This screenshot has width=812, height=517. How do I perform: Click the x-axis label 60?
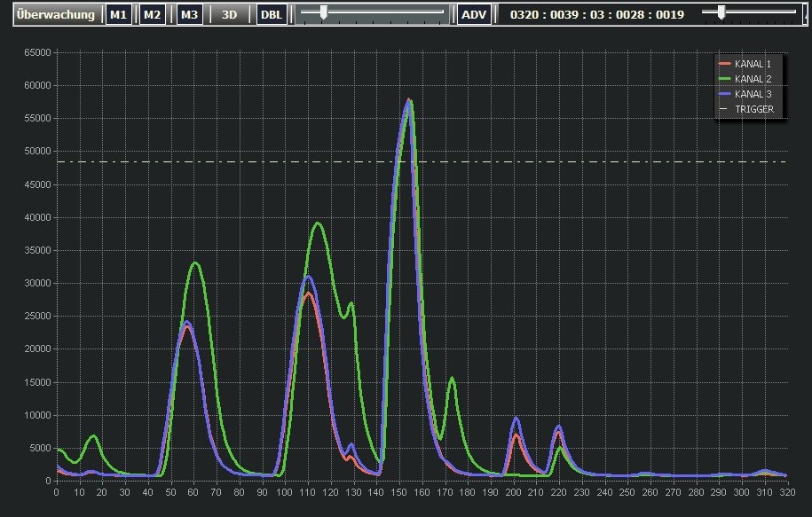point(193,492)
